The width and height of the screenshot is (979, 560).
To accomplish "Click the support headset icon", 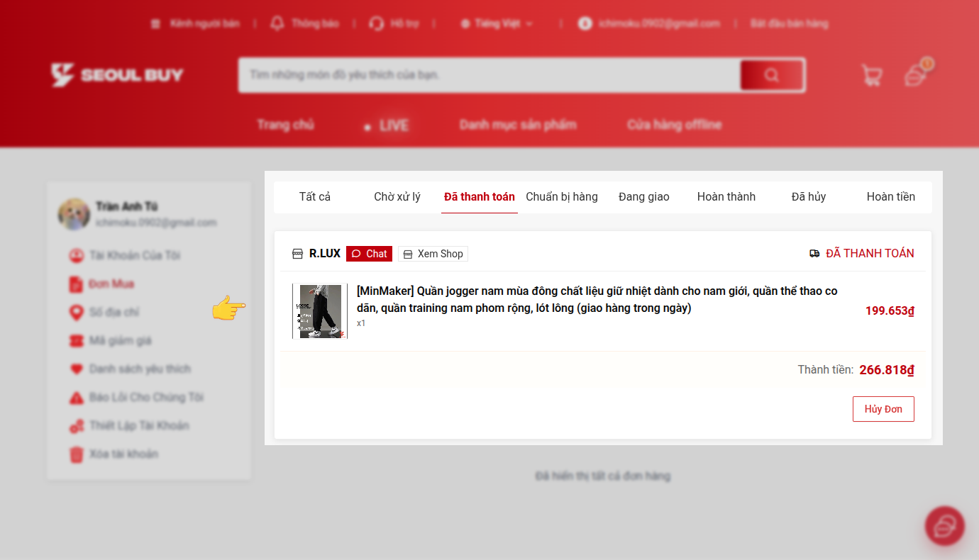I will (x=376, y=23).
